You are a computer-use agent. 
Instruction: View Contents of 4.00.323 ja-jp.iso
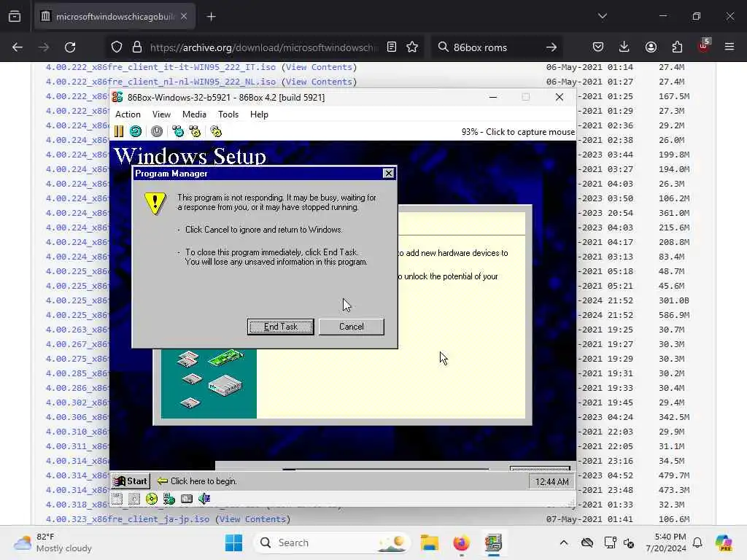pos(252,519)
